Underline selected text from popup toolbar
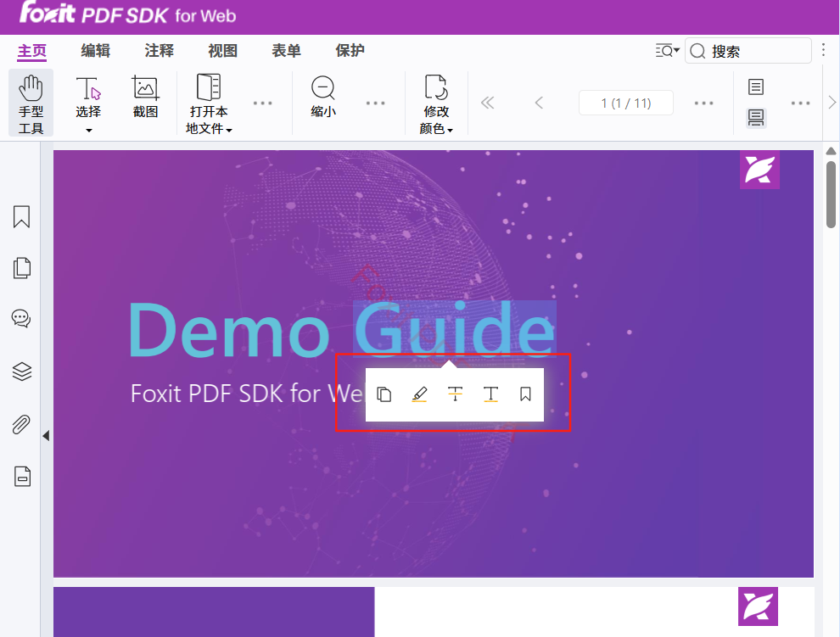 point(490,395)
